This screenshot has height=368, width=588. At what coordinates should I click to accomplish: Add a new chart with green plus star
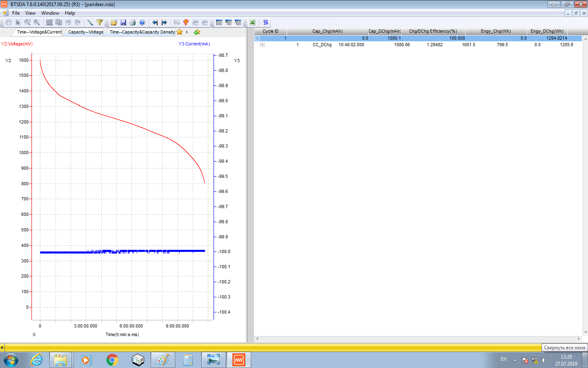pos(197,32)
